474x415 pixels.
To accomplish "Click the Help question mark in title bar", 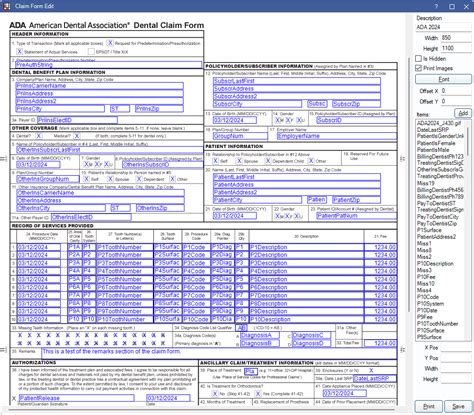I will pyautogui.click(x=436, y=6).
